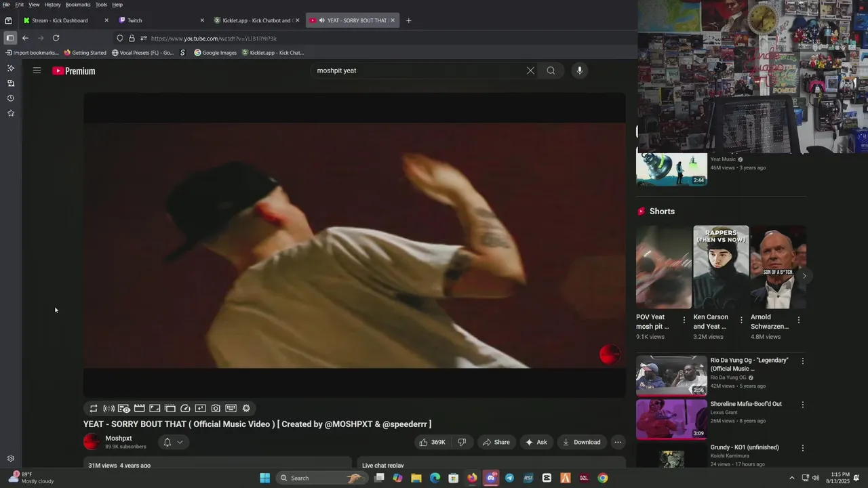The image size is (868, 488).
Task: Open the History menu
Action: 52,5
